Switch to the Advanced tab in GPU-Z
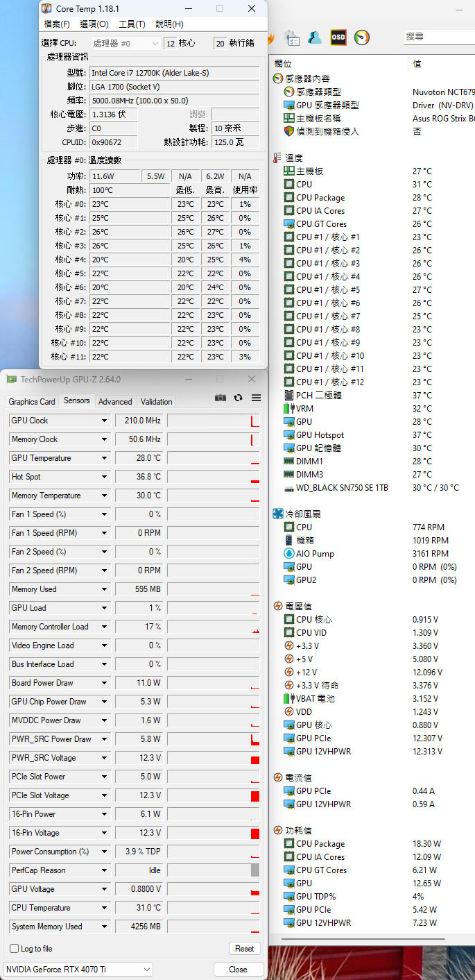This screenshot has height=980, width=475. (115, 401)
